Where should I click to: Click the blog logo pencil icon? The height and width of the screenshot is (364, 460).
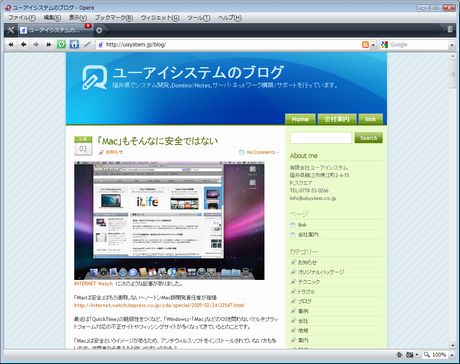(x=95, y=78)
